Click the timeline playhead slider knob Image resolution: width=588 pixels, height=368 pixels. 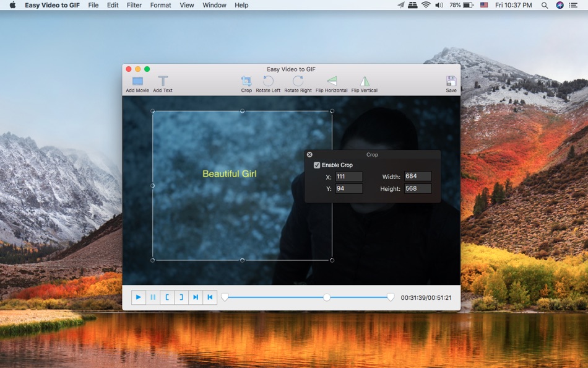coord(326,297)
